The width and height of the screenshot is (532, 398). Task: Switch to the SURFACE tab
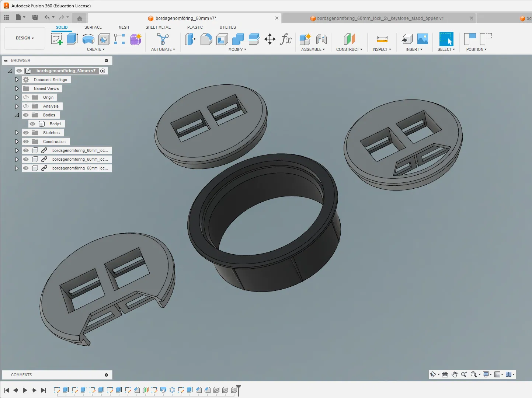click(93, 27)
